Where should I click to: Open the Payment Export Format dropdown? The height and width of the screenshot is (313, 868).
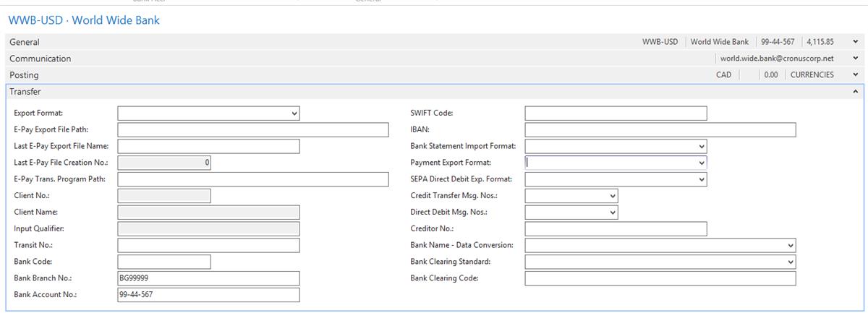coord(702,163)
